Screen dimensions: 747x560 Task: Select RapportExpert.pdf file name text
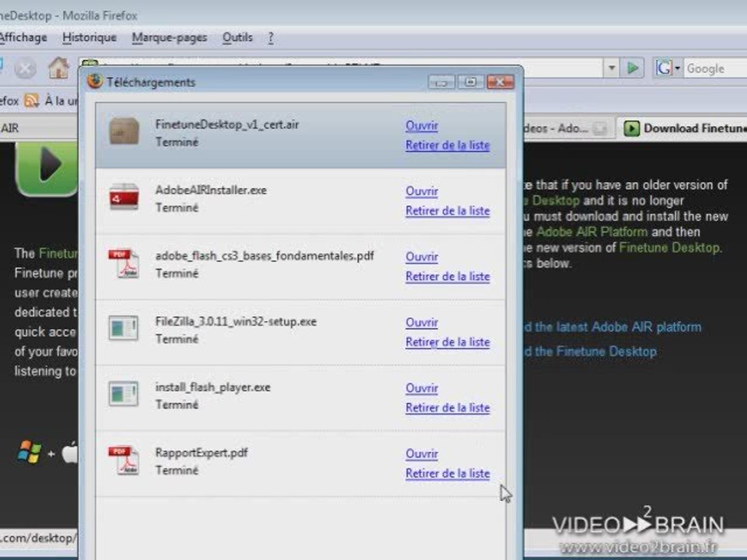click(201, 453)
